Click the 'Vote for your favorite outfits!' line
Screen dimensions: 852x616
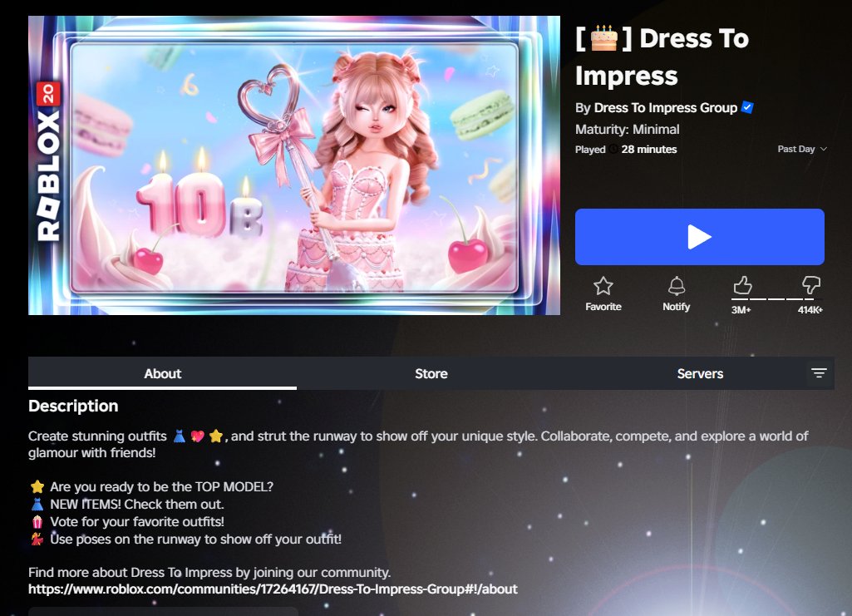(137, 521)
